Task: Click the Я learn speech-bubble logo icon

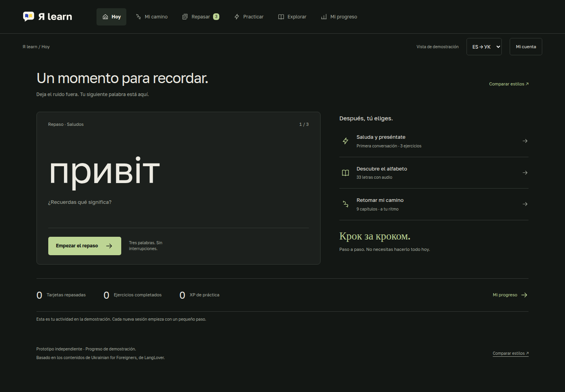Action: tap(29, 16)
